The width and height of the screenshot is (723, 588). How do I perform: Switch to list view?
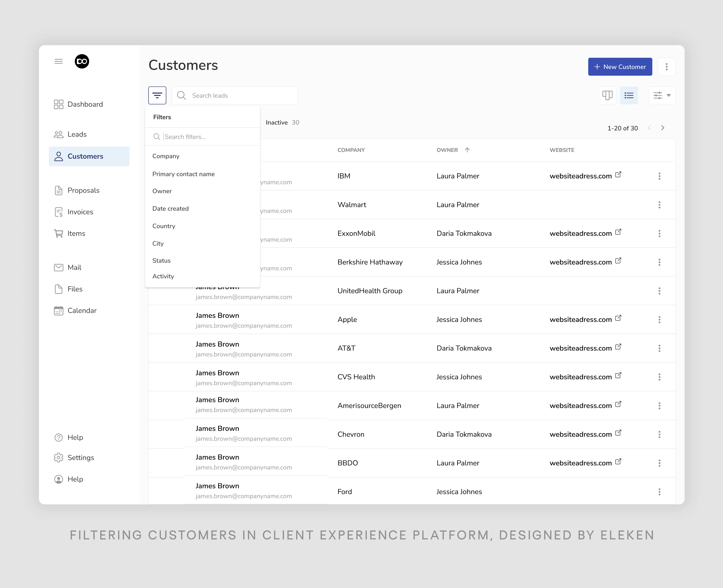pos(629,95)
